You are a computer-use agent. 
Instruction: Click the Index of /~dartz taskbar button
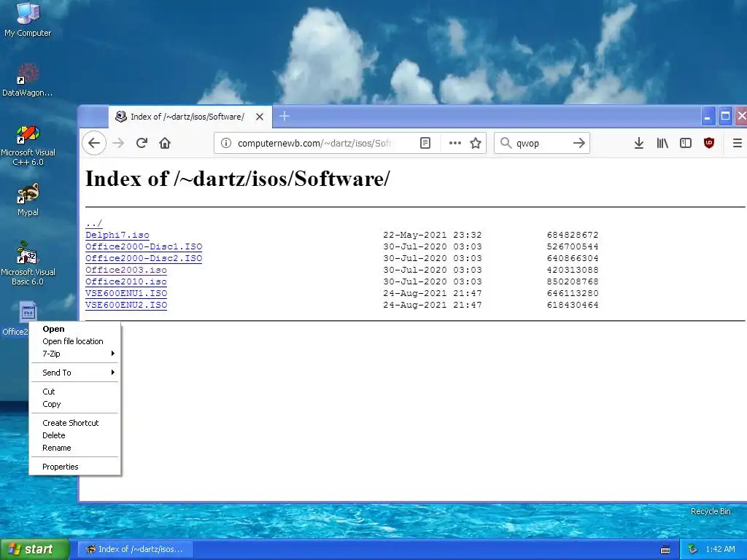pos(135,549)
